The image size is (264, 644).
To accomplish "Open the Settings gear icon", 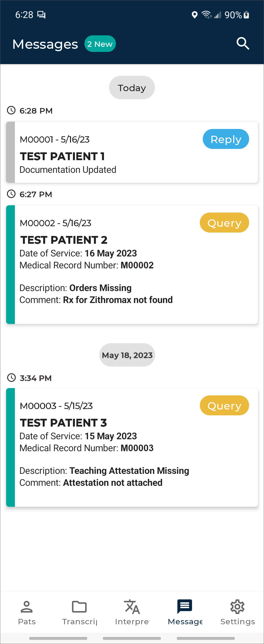I will pyautogui.click(x=237, y=607).
